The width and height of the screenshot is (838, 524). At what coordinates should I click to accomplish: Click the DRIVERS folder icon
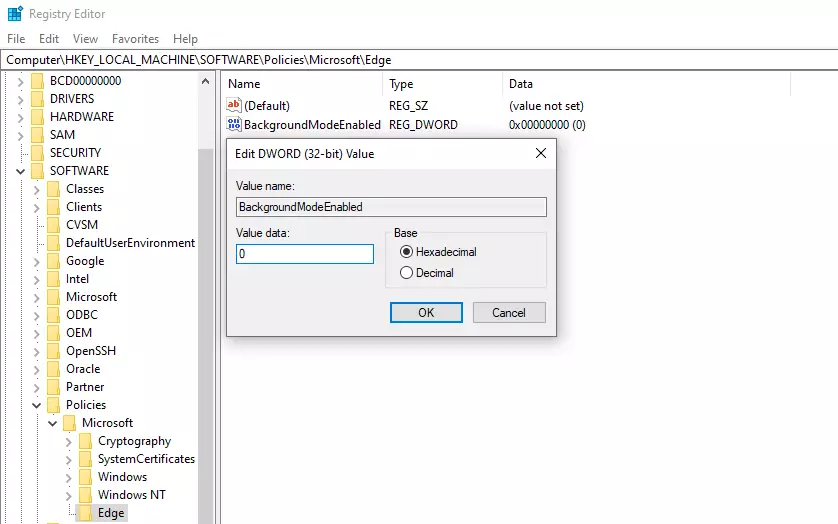(x=37, y=99)
